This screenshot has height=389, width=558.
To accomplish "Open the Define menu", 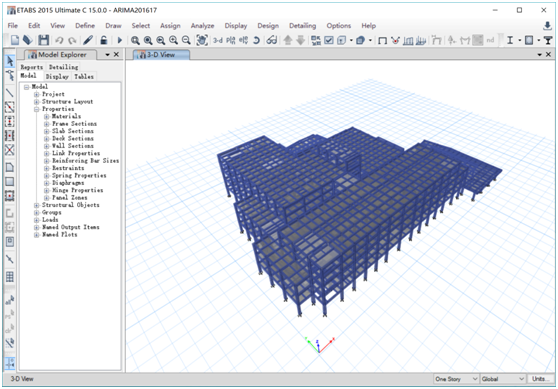I will click(85, 26).
